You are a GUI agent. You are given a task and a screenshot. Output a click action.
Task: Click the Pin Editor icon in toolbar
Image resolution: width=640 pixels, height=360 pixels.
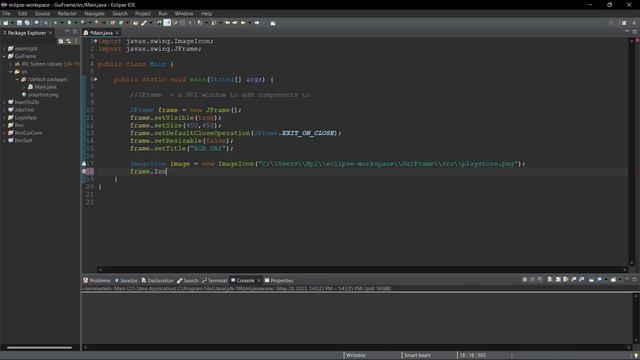[x=273, y=23]
